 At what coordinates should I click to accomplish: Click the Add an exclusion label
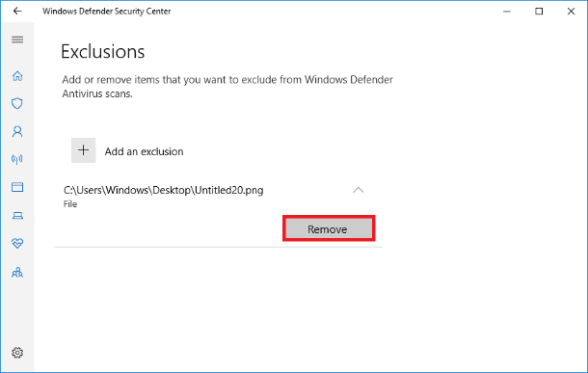[x=144, y=151]
